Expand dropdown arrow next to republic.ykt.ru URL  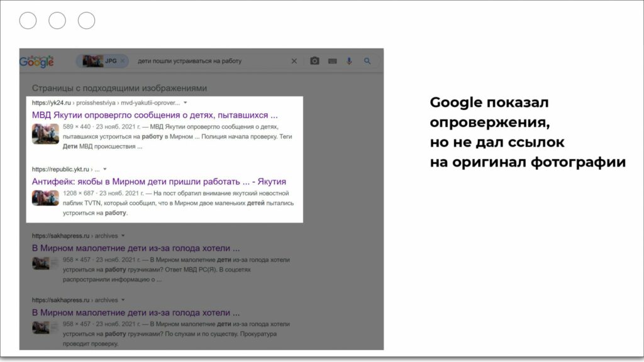[105, 169]
